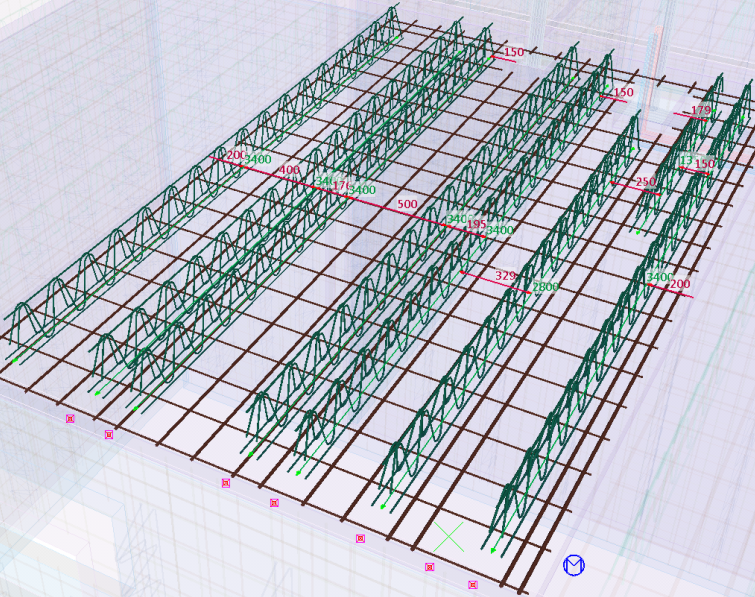755x597 pixels.
Task: Select the rightmost magenta handle point
Action: pos(473,585)
